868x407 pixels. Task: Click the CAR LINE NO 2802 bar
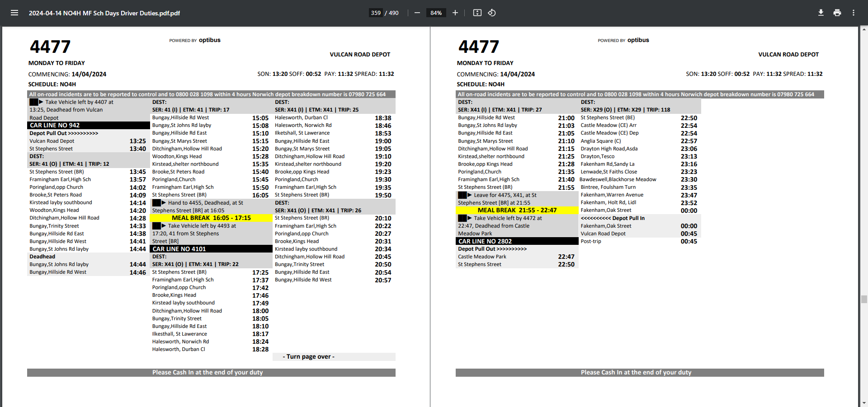[517, 241]
